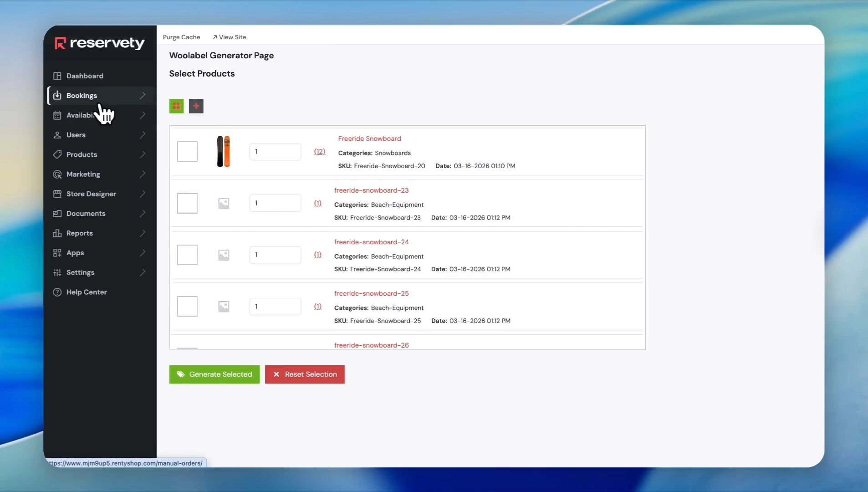Click Purge Cache in top bar
Viewport: 868px width, 492px height.
tap(181, 37)
